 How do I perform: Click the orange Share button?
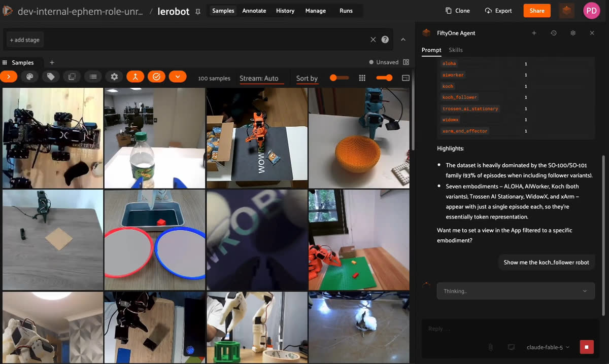tap(537, 11)
